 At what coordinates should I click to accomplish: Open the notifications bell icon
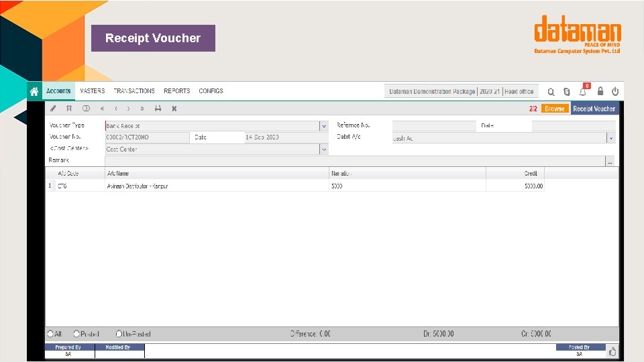[583, 92]
